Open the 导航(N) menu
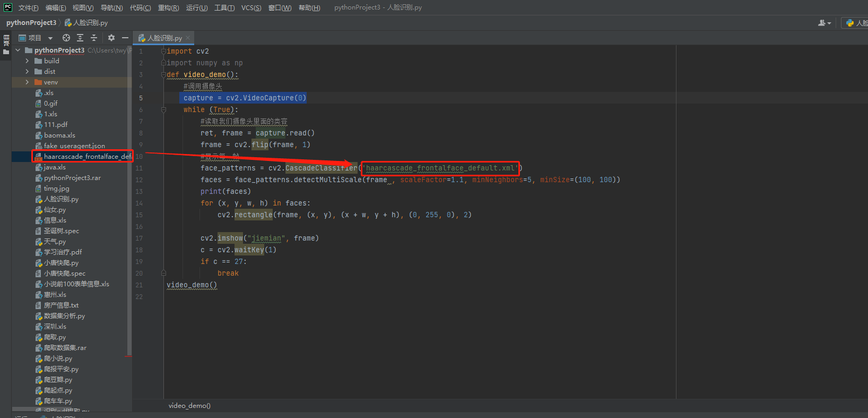 click(x=111, y=7)
